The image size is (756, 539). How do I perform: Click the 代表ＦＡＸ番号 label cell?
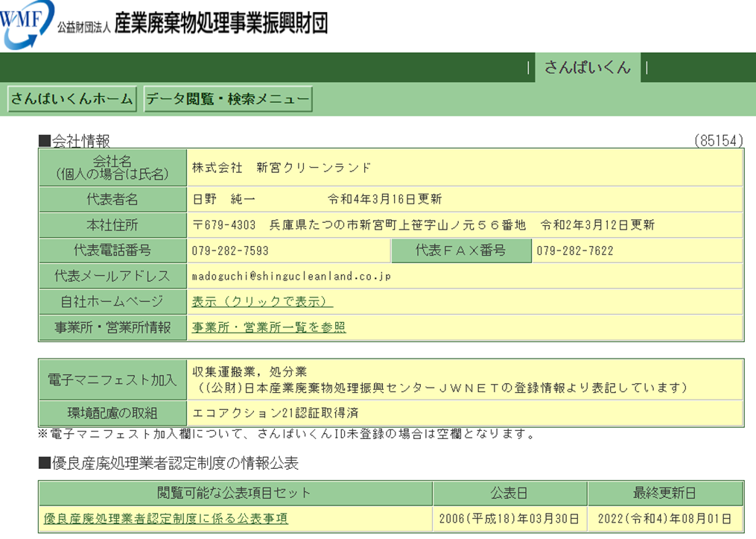click(461, 250)
